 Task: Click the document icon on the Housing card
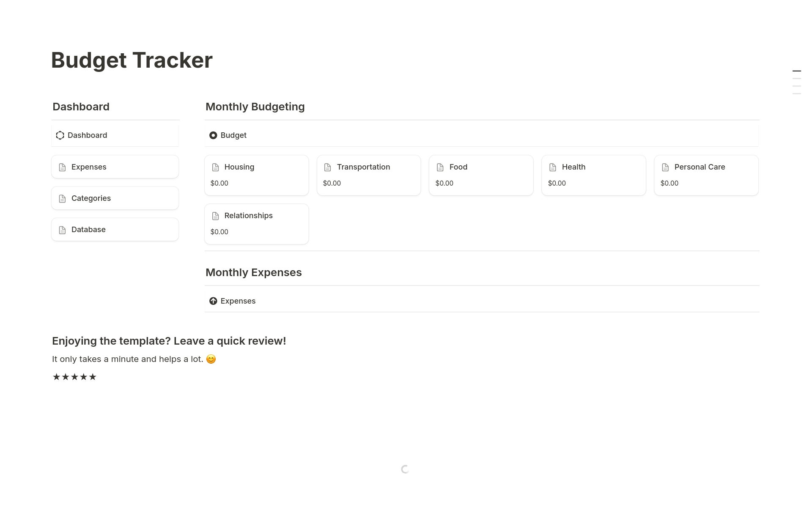click(x=216, y=167)
